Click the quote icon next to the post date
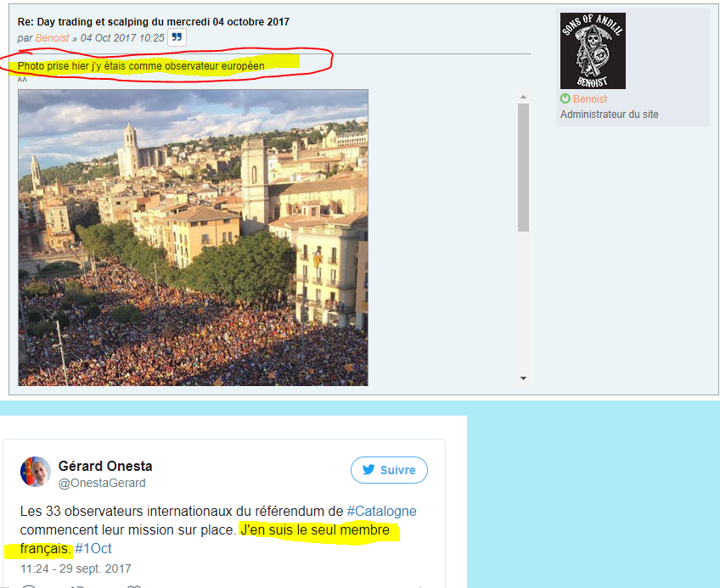This screenshot has width=720, height=588. [x=177, y=37]
